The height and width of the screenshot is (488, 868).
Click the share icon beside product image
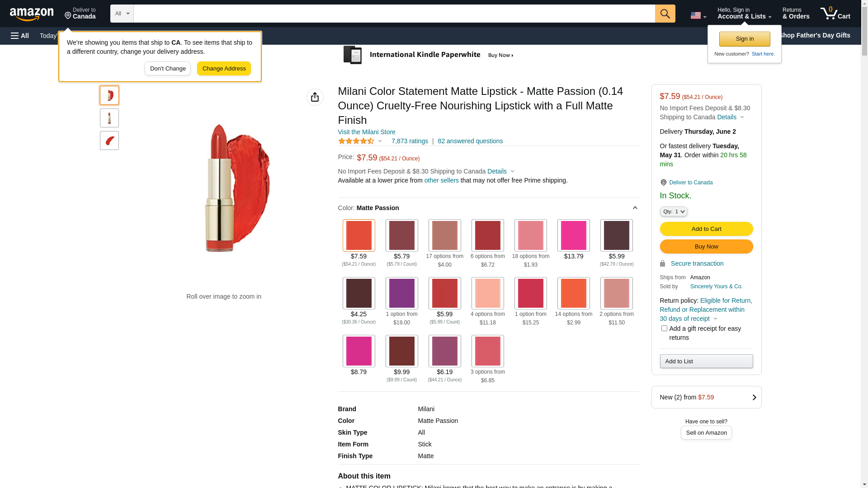(315, 97)
